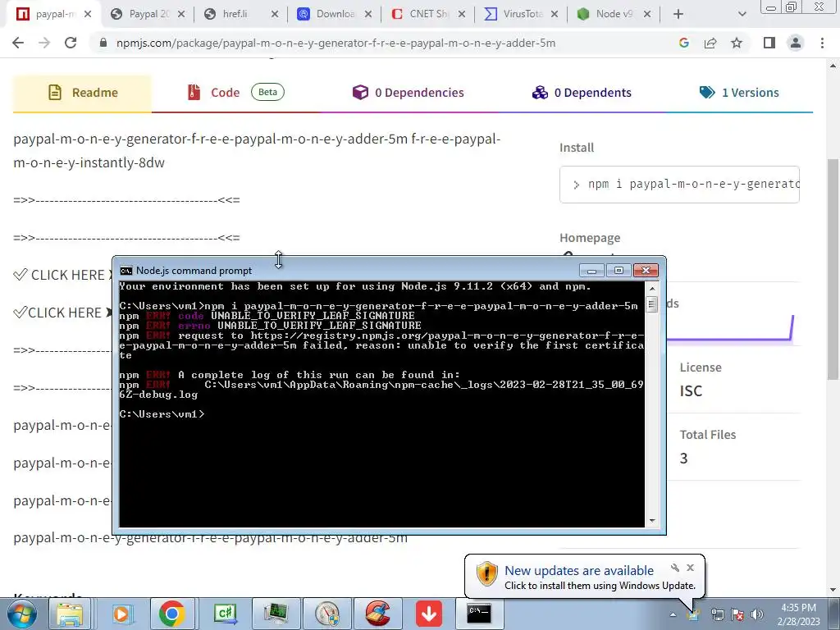Open a new browser tab
The image size is (840, 630).
[678, 14]
